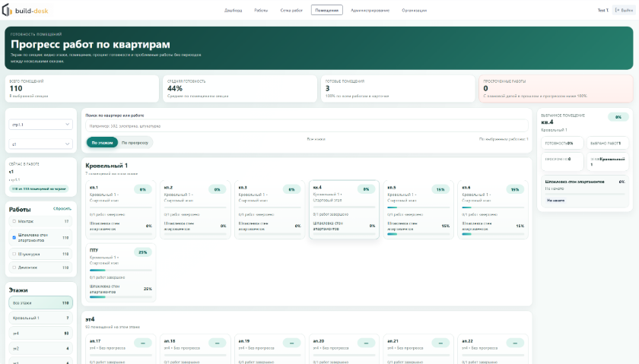Select the Кровельный 1 floor filter

(41, 318)
